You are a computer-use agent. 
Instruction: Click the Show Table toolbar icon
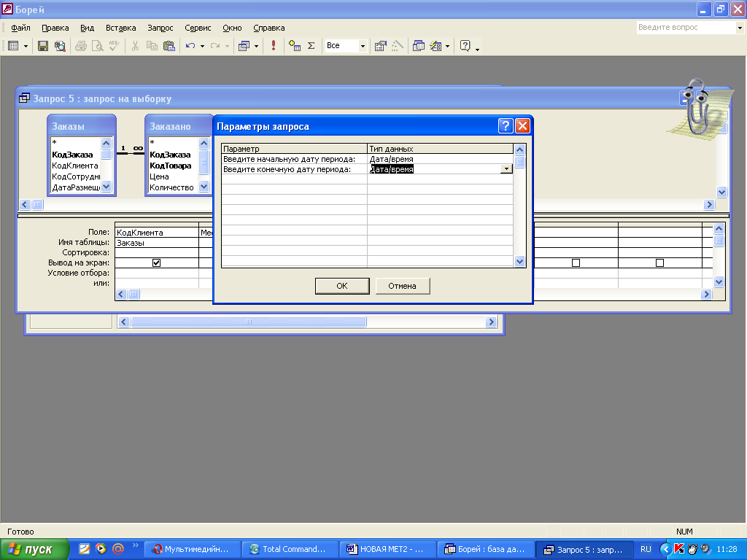coord(295,46)
